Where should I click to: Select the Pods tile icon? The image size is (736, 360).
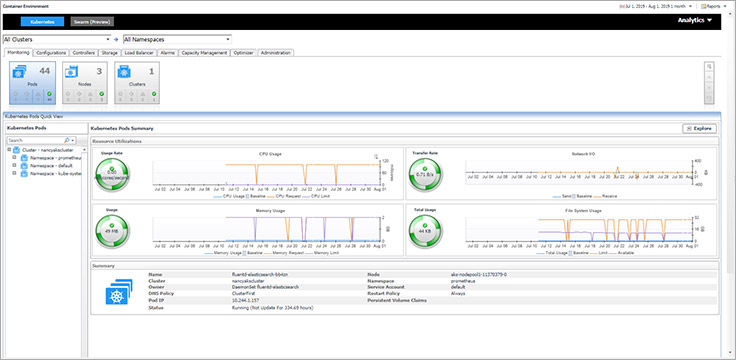coord(20,72)
